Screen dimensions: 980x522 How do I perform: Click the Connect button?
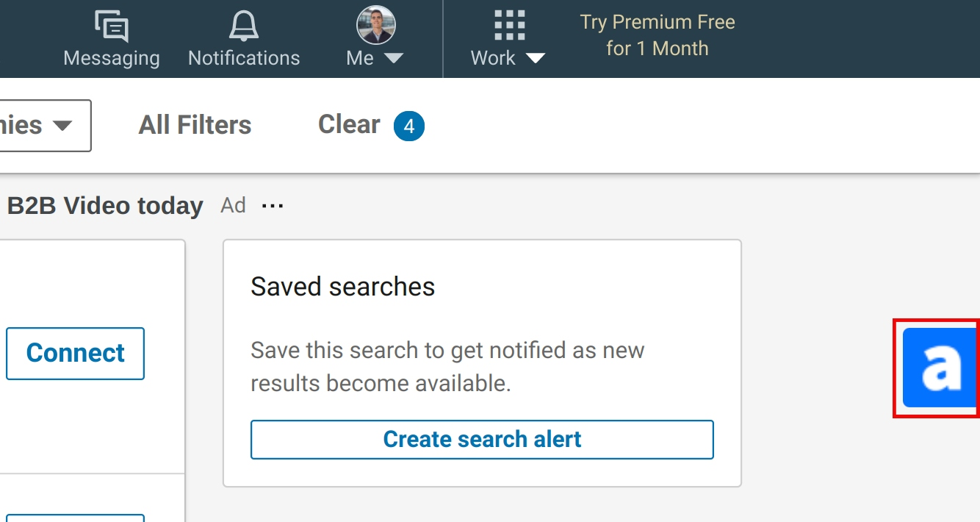coord(75,354)
